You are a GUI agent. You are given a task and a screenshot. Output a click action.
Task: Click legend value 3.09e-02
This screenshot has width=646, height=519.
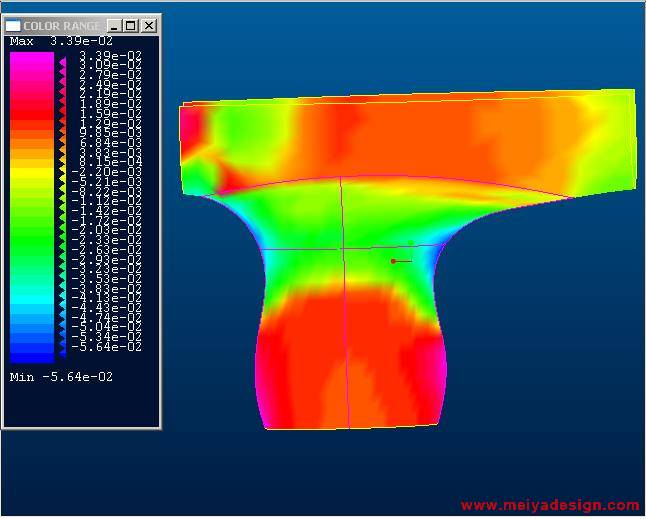[x=110, y=65]
